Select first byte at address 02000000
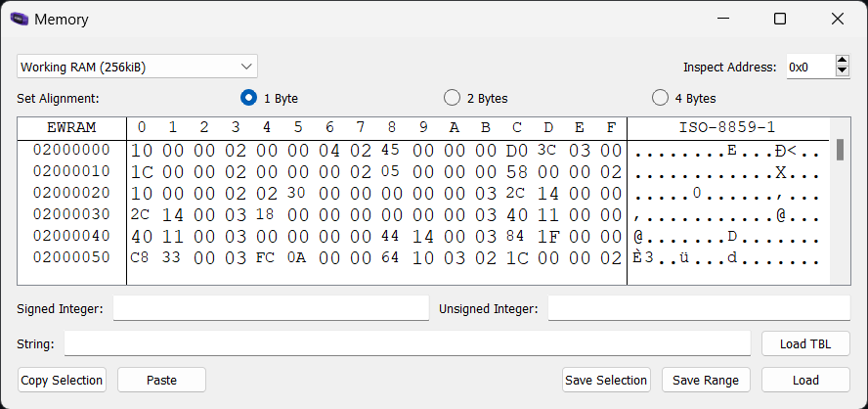The width and height of the screenshot is (868, 409). point(142,150)
